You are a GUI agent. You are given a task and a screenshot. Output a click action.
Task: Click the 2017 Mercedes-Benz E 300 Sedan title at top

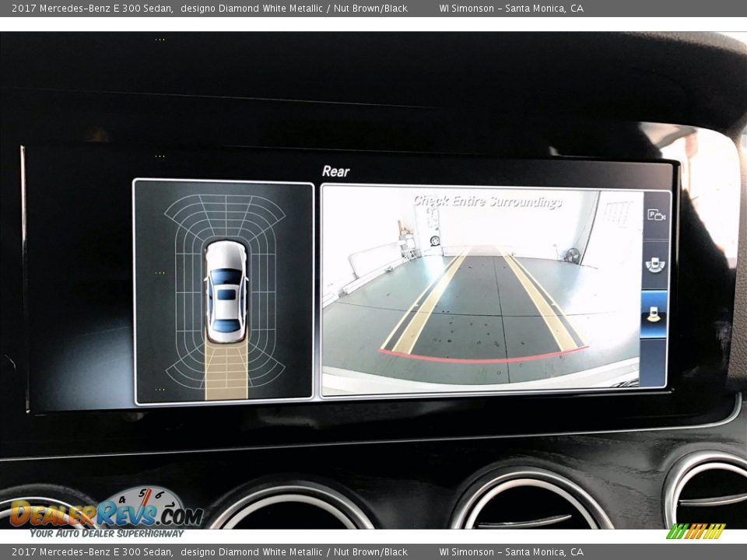coord(92,9)
